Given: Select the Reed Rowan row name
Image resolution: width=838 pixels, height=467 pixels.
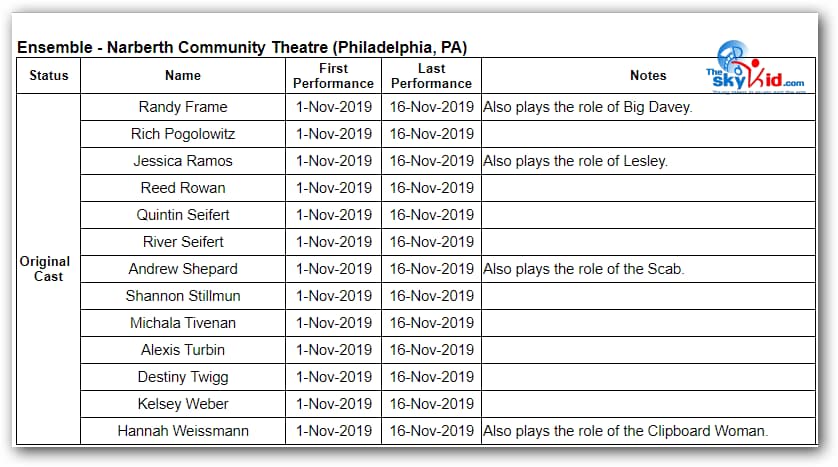Looking at the screenshot, I should [x=183, y=188].
